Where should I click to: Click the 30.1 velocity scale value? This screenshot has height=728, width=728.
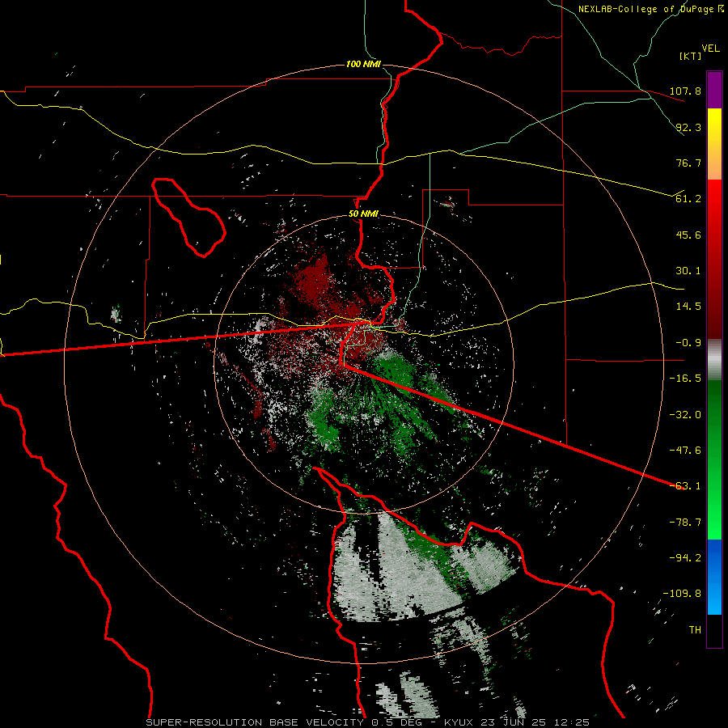688,271
